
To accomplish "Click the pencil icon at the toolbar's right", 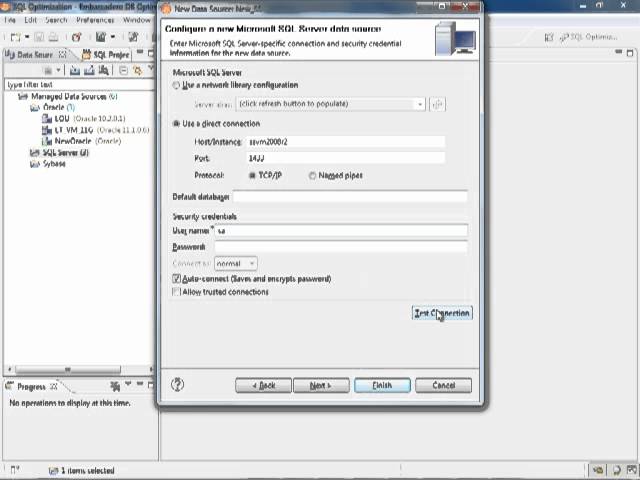I will point(133,37).
